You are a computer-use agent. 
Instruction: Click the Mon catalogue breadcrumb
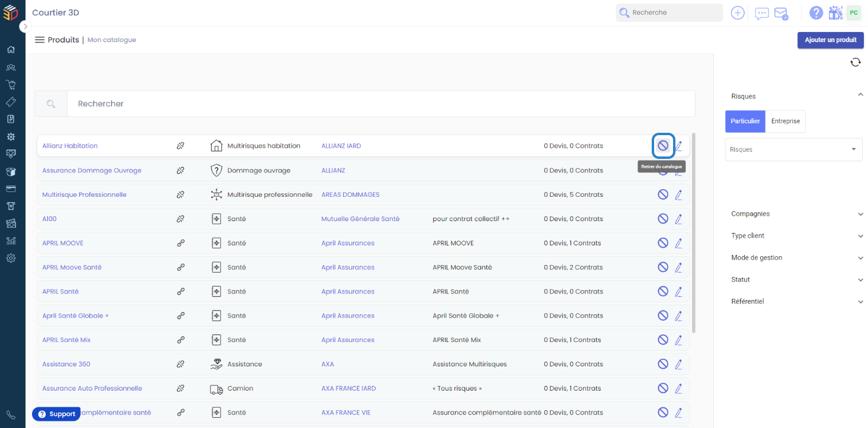[x=112, y=40]
